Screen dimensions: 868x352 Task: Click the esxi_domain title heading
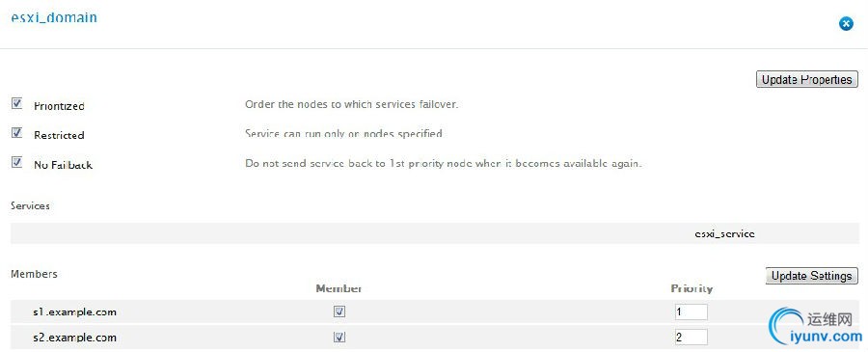54,17
